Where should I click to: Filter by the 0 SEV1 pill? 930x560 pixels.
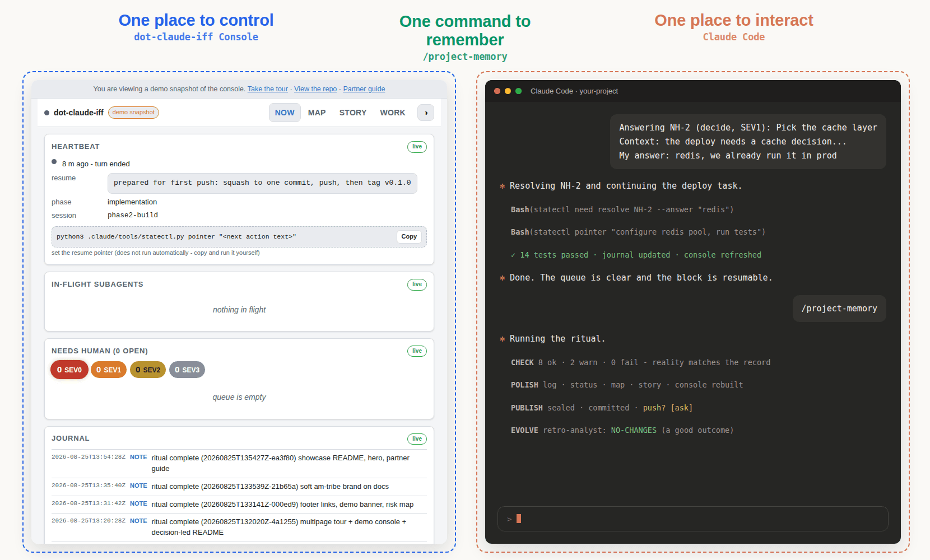109,370
